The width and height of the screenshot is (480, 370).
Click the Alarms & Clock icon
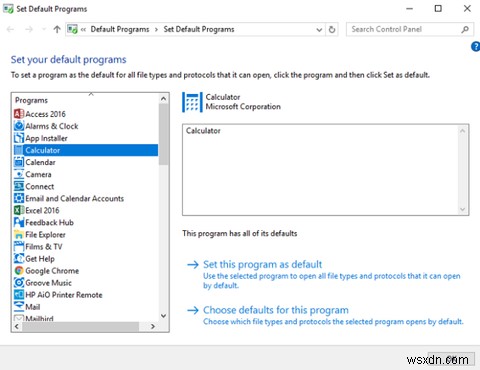pyautogui.click(x=19, y=126)
